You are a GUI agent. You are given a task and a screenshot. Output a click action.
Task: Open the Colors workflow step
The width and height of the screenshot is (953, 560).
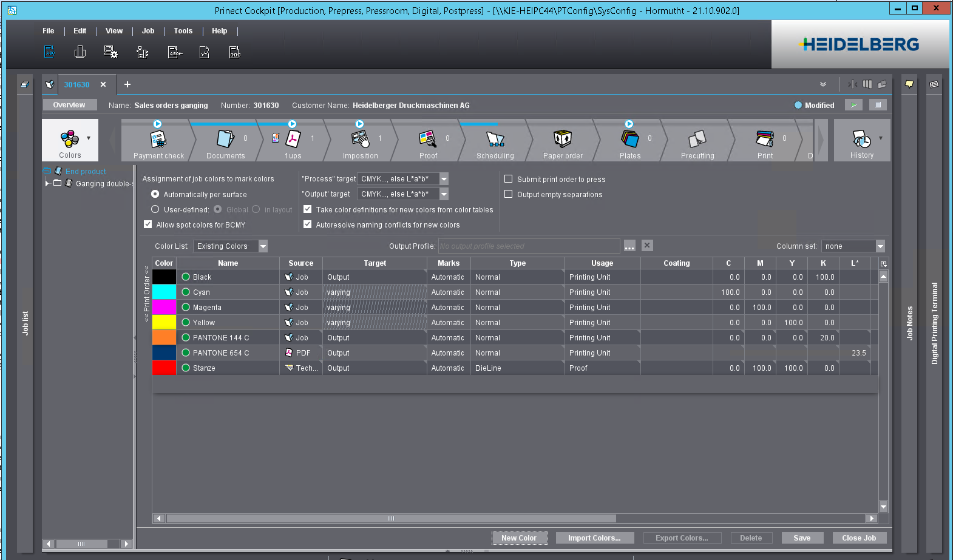pos(70,140)
